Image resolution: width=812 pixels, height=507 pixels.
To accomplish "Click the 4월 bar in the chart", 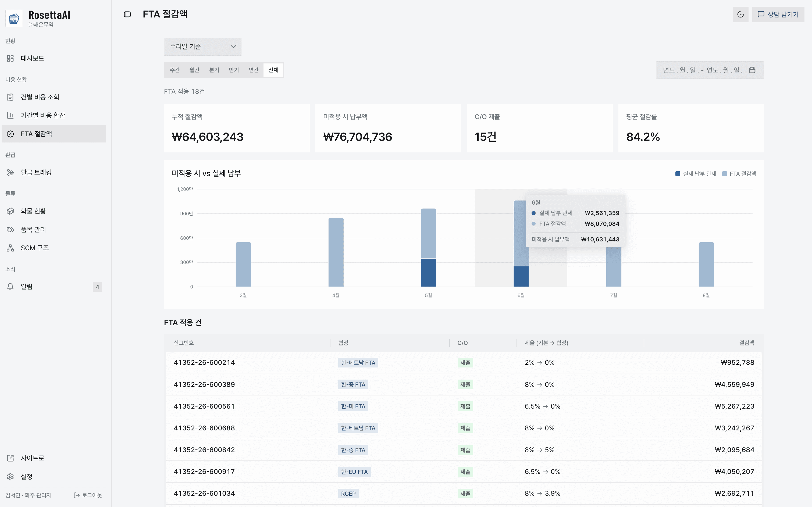I will tap(336, 252).
